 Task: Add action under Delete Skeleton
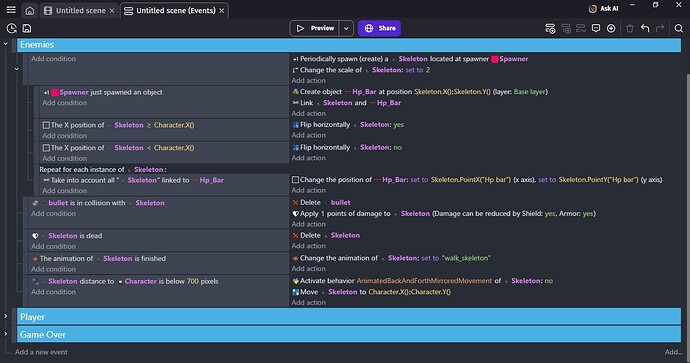tap(308, 246)
